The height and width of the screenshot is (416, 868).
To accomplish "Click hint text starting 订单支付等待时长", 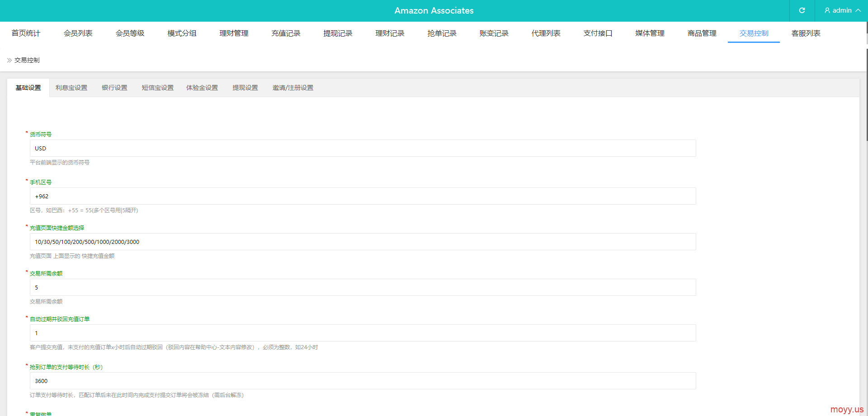I will point(137,395).
